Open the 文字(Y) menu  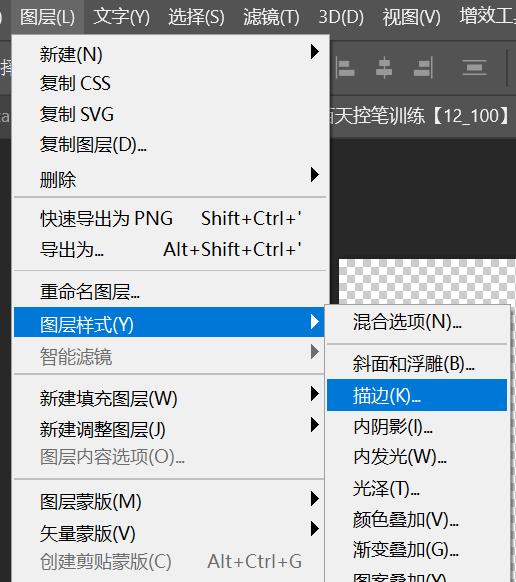tap(121, 17)
